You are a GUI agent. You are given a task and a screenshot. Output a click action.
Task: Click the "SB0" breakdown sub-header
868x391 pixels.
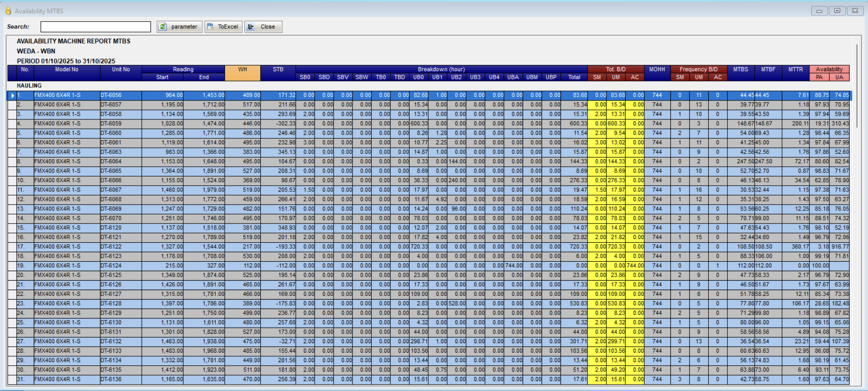pyautogui.click(x=305, y=77)
